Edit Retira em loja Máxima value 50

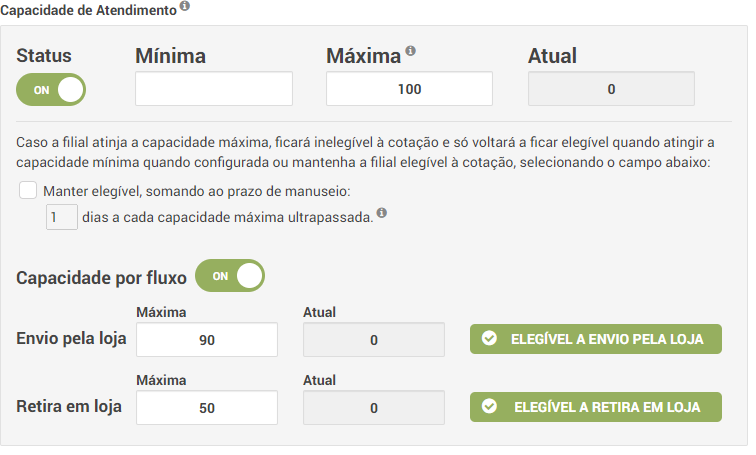(x=207, y=408)
